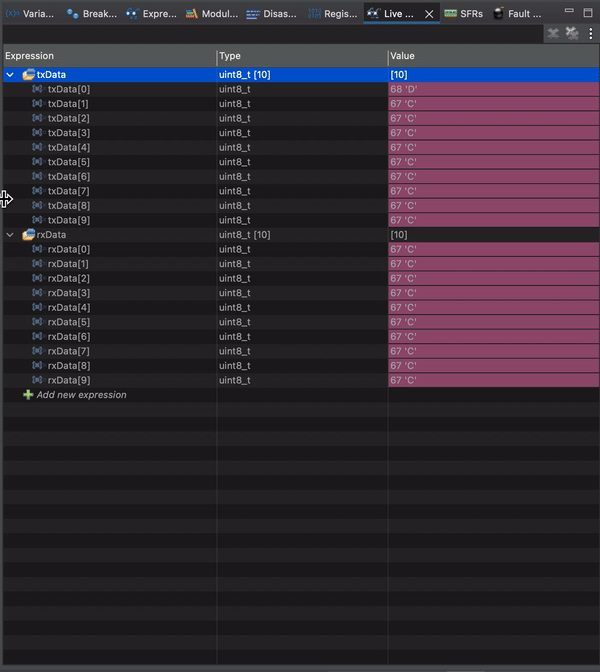Switch to the Variables tab

tap(30, 14)
